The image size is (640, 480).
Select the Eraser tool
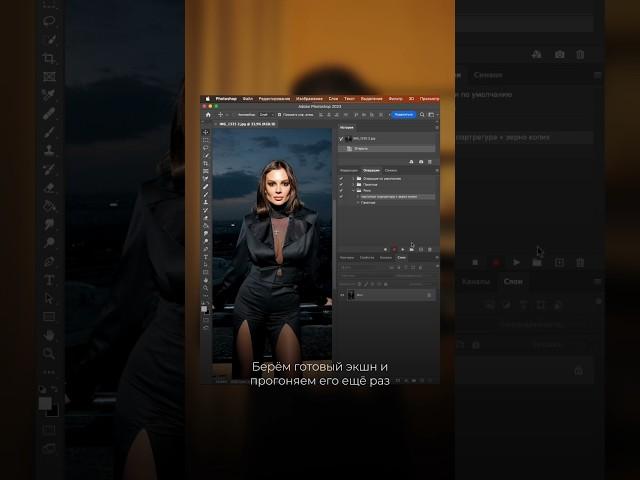click(205, 218)
